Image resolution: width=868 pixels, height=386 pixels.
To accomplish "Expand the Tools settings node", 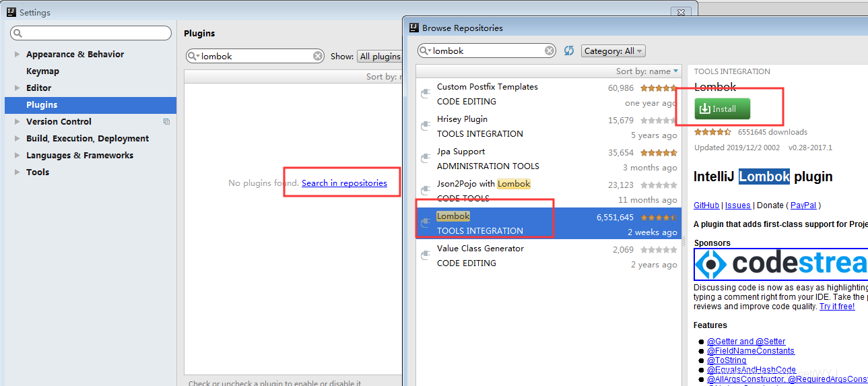I will 17,172.
